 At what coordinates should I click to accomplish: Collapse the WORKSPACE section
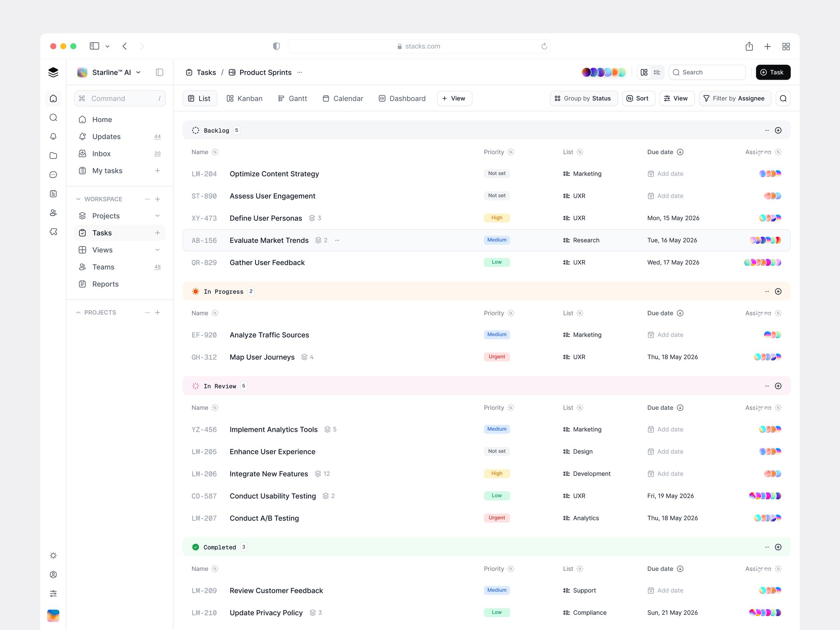click(x=78, y=199)
